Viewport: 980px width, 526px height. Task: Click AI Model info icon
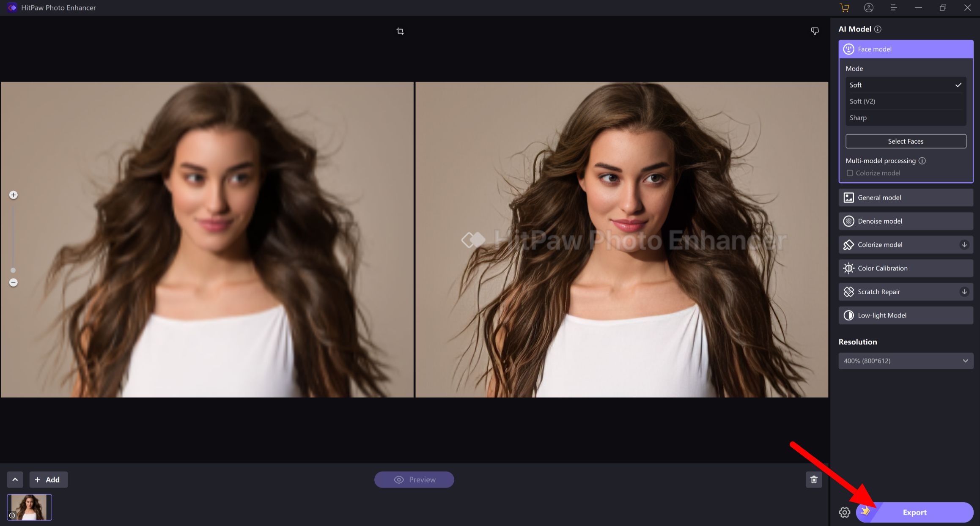[878, 29]
